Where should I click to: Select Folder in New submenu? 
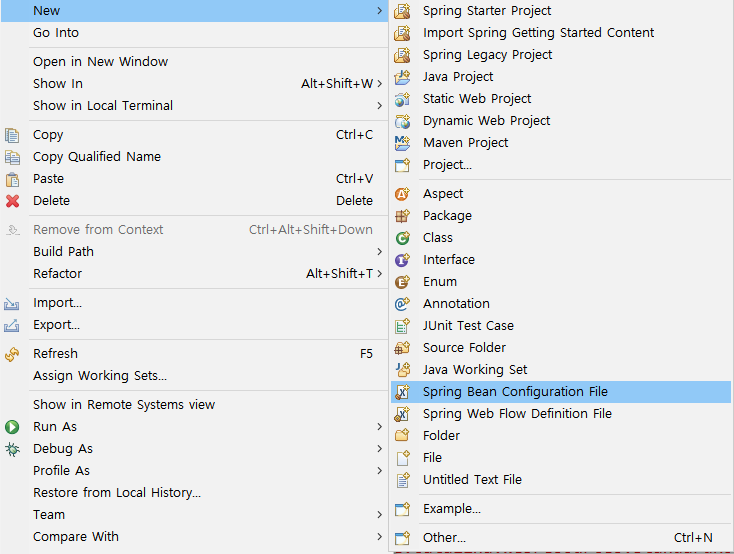(561, 436)
